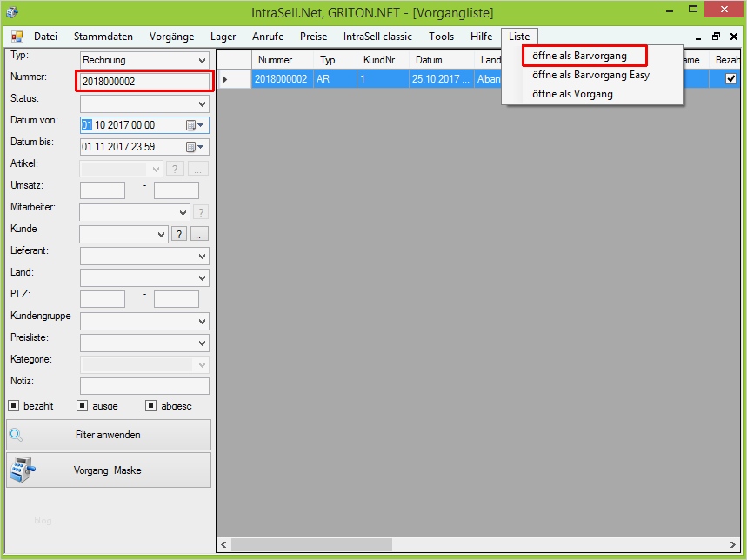This screenshot has width=747, height=560.
Task: Open the Preise menu
Action: coord(313,37)
